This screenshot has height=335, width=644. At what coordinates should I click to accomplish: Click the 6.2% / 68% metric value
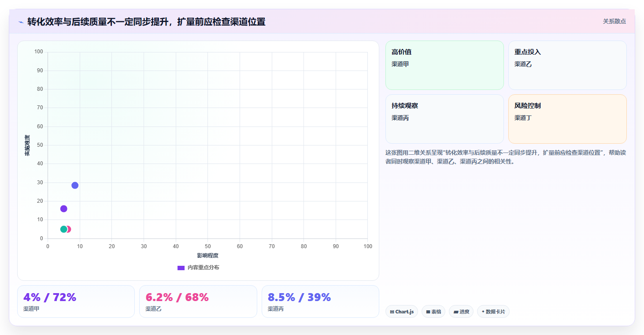click(177, 298)
